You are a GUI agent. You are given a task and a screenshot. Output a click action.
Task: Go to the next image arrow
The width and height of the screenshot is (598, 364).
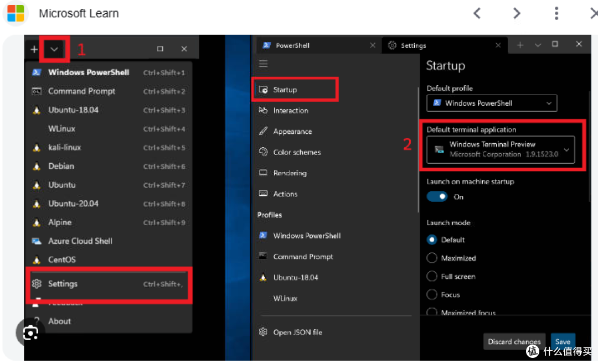coord(517,13)
